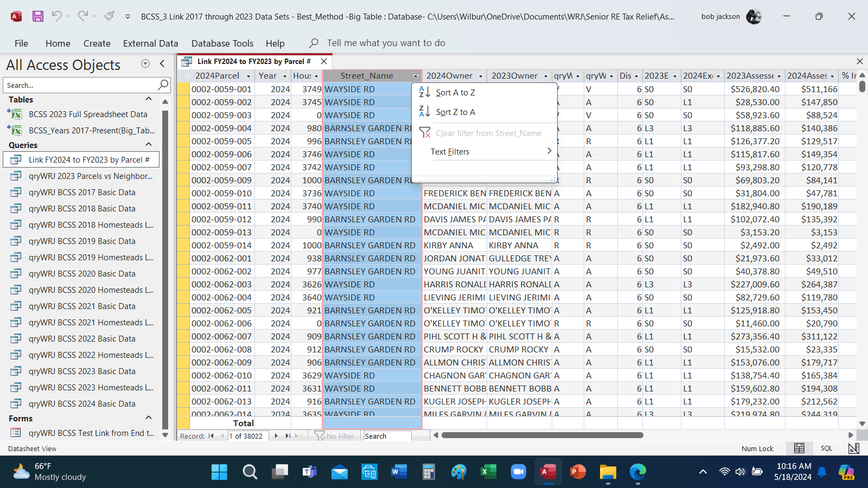Open Excel from the taskbar
868x488 pixels.
[488, 472]
